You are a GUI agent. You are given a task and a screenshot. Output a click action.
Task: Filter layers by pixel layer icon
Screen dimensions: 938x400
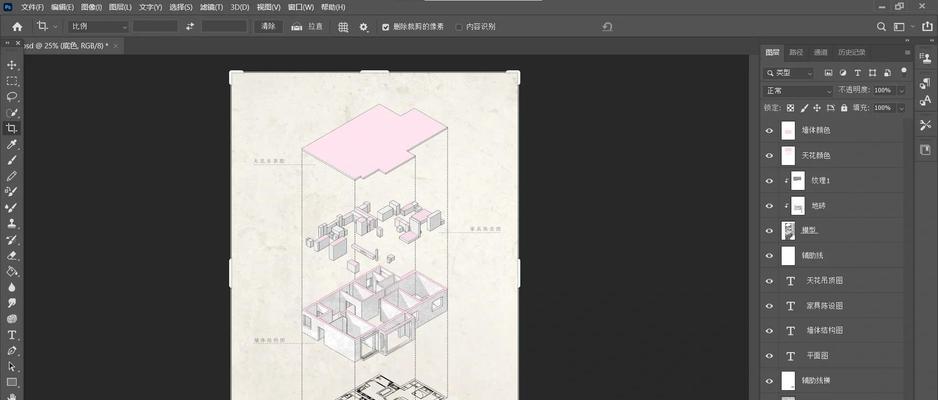coord(829,73)
